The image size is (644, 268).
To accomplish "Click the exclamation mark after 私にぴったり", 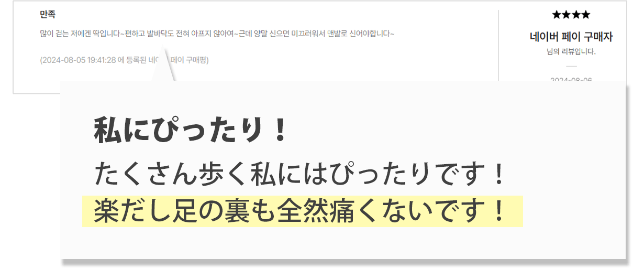I will [280, 130].
